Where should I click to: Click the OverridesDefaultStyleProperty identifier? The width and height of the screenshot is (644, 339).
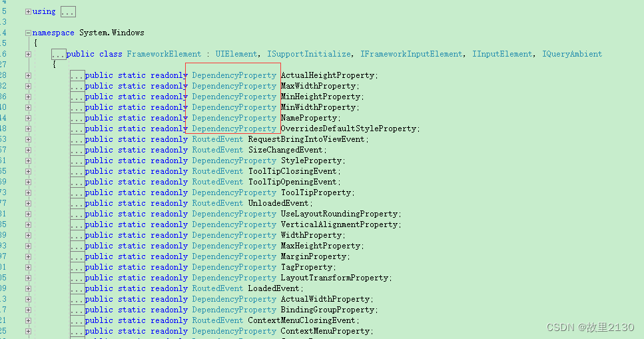coord(349,129)
